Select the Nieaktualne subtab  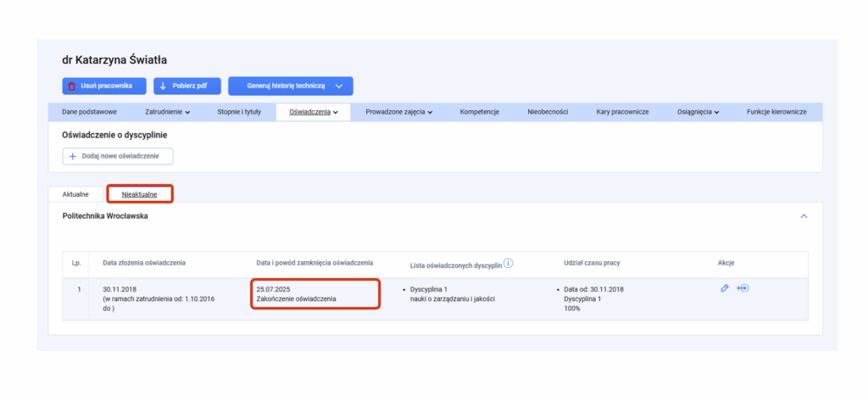[140, 194]
